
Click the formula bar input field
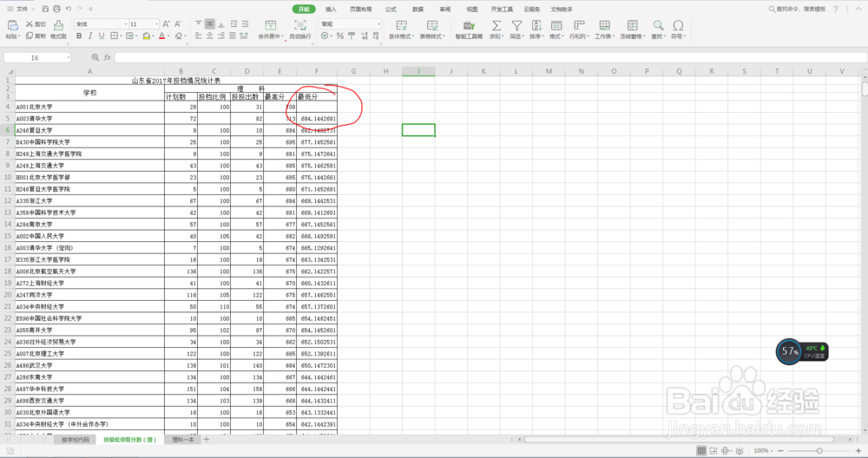coord(490,57)
